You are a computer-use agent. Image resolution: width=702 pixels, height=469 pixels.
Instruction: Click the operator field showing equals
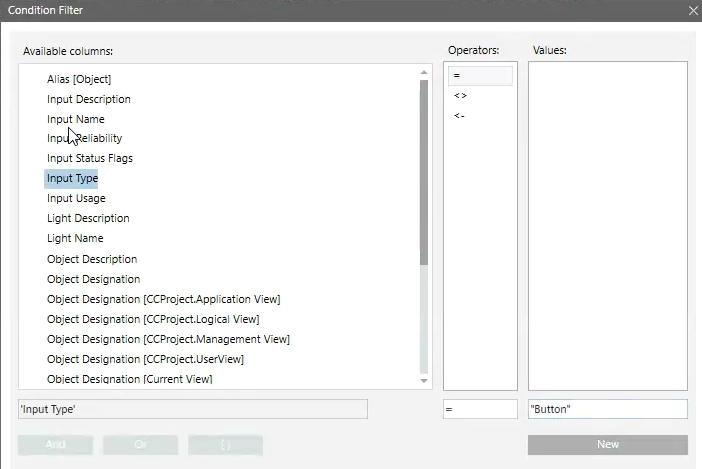tap(480, 409)
